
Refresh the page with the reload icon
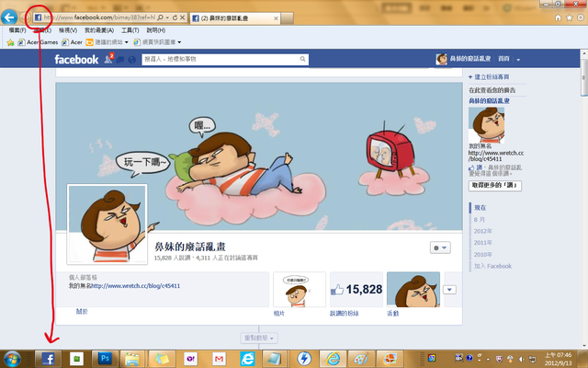click(x=175, y=17)
